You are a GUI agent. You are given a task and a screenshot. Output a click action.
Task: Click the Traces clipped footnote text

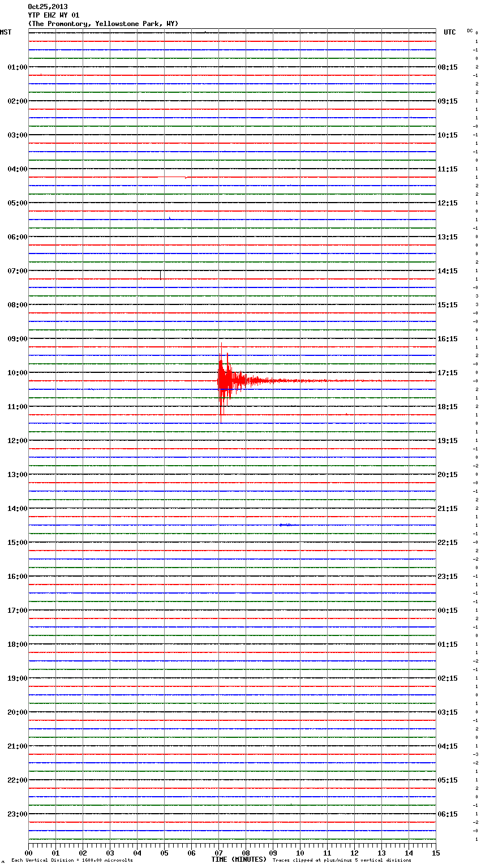[342, 861]
